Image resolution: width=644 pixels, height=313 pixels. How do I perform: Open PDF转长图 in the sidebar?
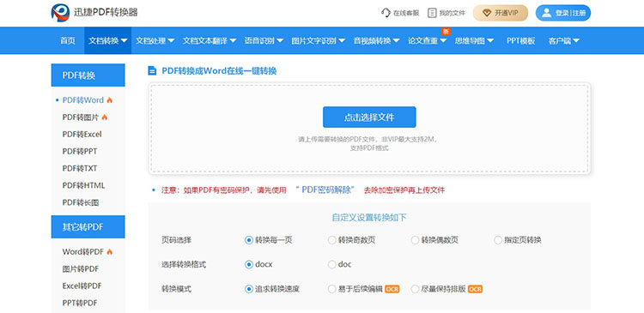click(81, 202)
